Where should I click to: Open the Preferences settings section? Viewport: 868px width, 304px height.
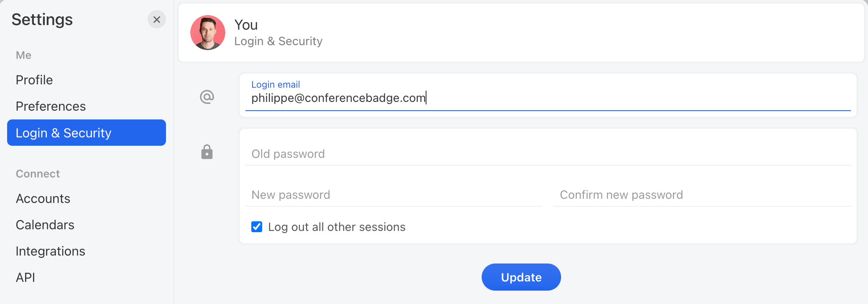tap(51, 106)
